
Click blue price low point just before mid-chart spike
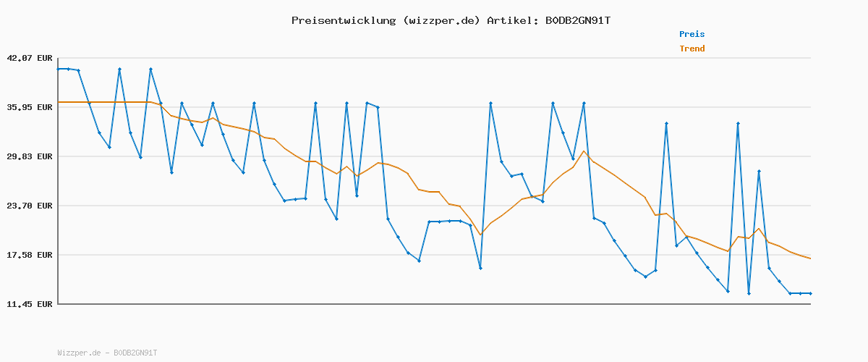pyautogui.click(x=480, y=268)
